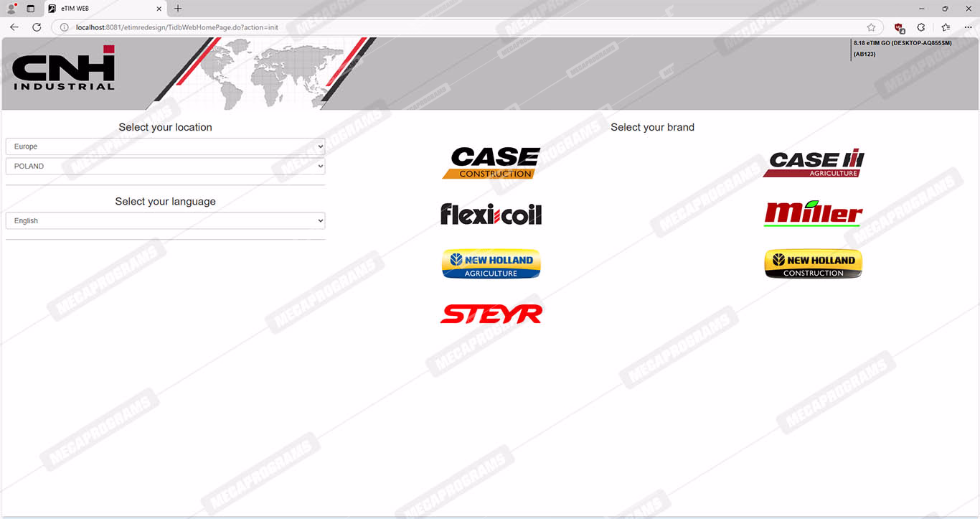Expand the English language dropdown
Viewport: 980px width, 519px height.
click(165, 221)
